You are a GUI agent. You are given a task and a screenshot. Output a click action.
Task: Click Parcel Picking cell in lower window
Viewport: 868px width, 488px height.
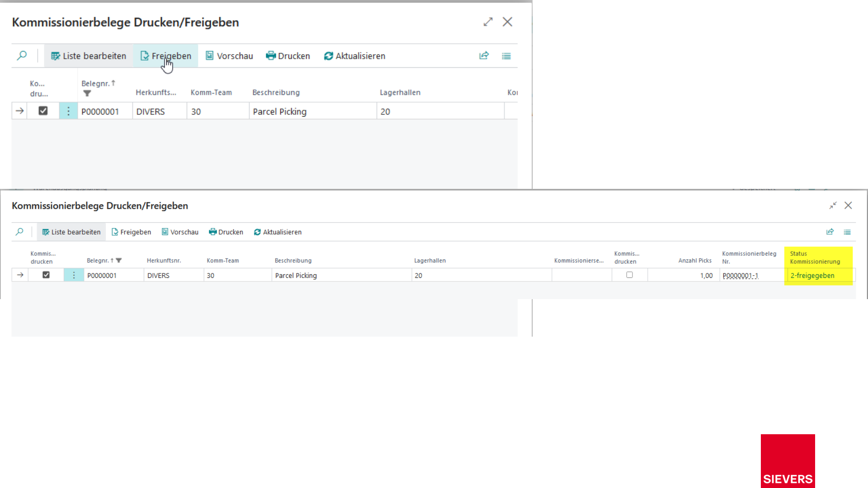[x=341, y=275]
